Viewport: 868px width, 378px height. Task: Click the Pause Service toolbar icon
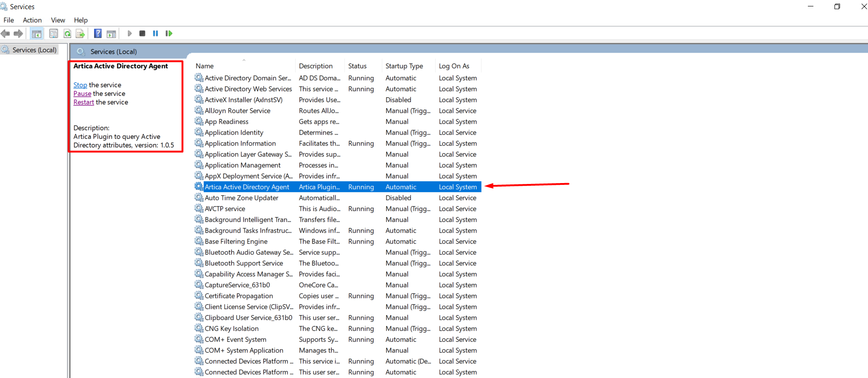coord(156,33)
